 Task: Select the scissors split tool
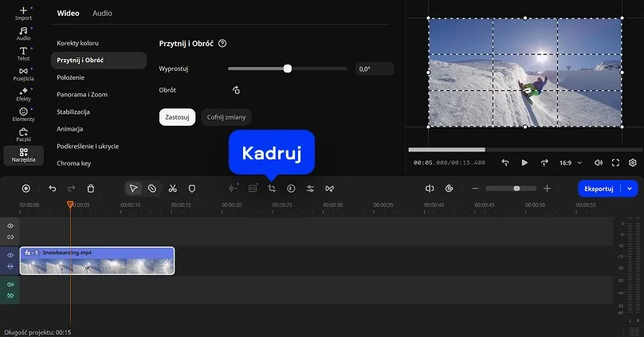172,189
